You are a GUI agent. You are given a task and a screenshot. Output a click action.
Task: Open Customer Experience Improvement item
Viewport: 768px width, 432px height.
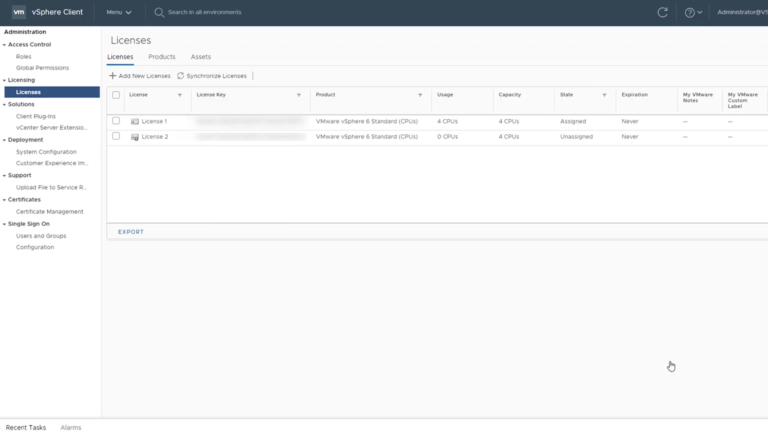[x=52, y=163]
